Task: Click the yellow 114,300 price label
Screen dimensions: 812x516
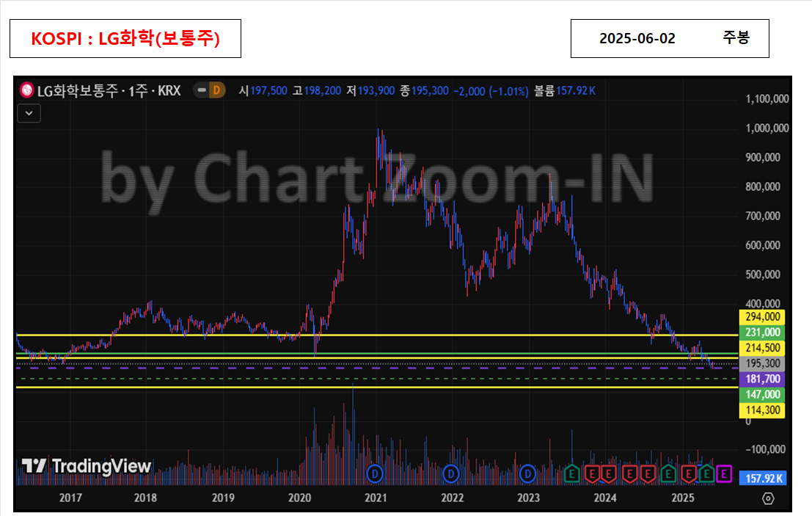Action: 762,410
